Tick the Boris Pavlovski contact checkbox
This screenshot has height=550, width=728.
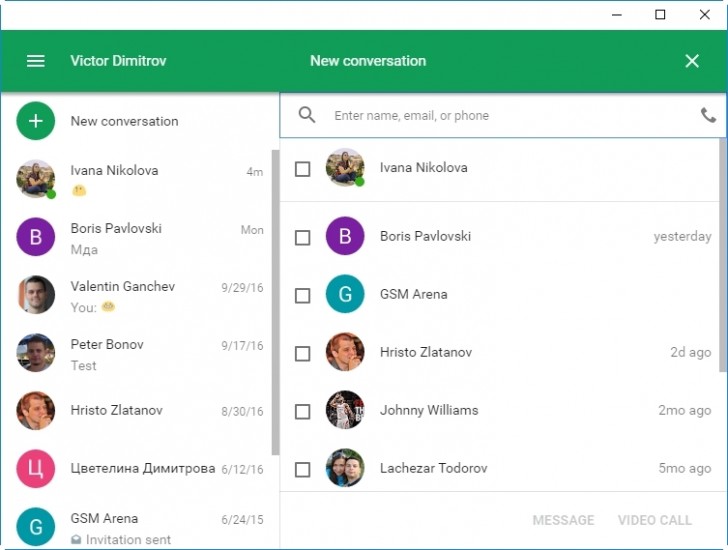coord(303,238)
